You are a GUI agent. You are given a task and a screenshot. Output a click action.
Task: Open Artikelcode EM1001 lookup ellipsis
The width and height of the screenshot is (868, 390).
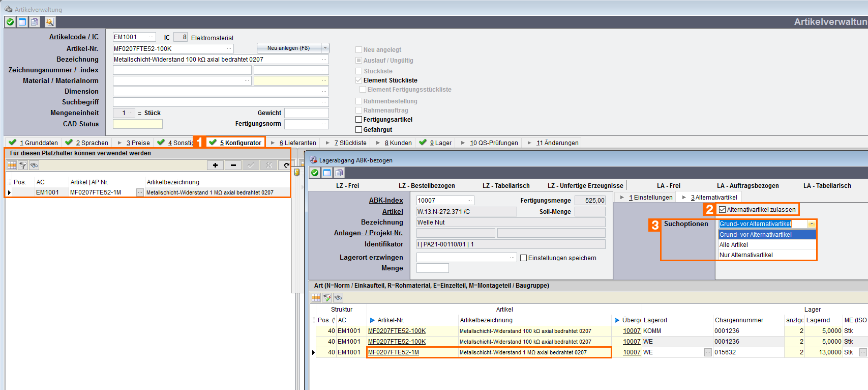tap(152, 37)
